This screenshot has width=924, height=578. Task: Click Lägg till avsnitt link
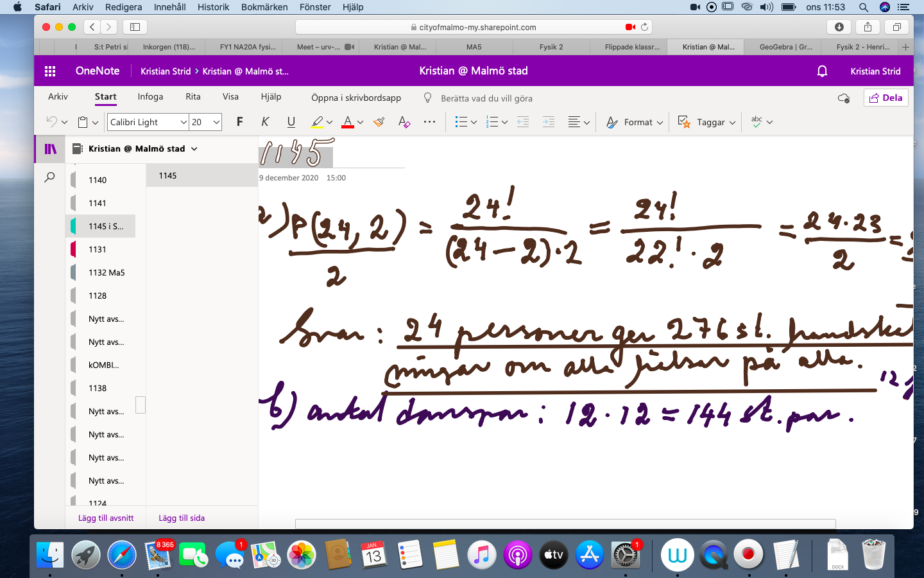point(106,518)
